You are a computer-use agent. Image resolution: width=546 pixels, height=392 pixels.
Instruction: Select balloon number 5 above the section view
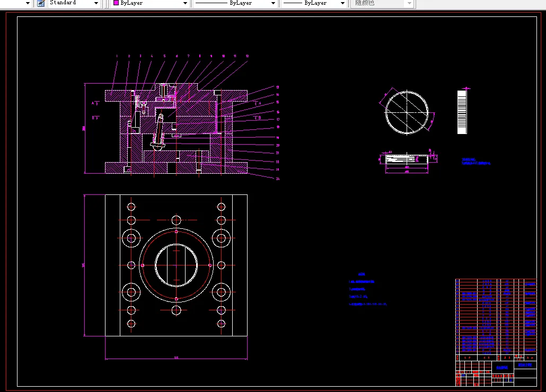[164, 56]
